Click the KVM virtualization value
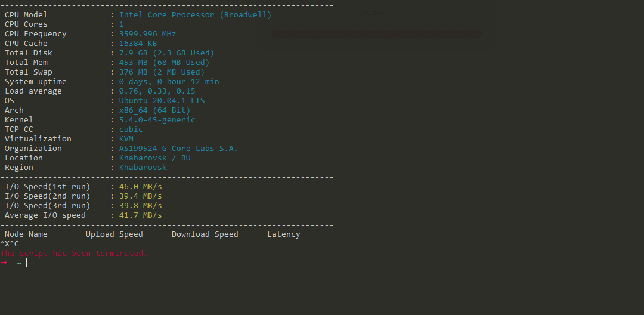 (126, 139)
